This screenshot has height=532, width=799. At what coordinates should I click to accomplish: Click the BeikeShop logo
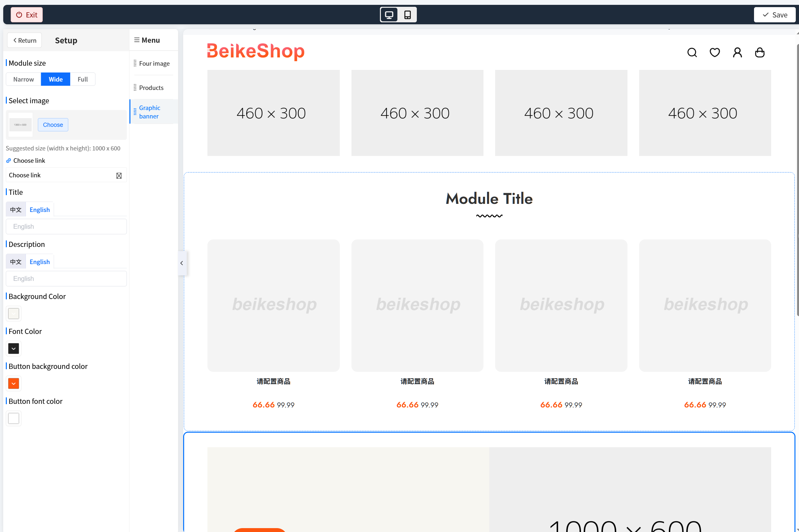point(255,51)
